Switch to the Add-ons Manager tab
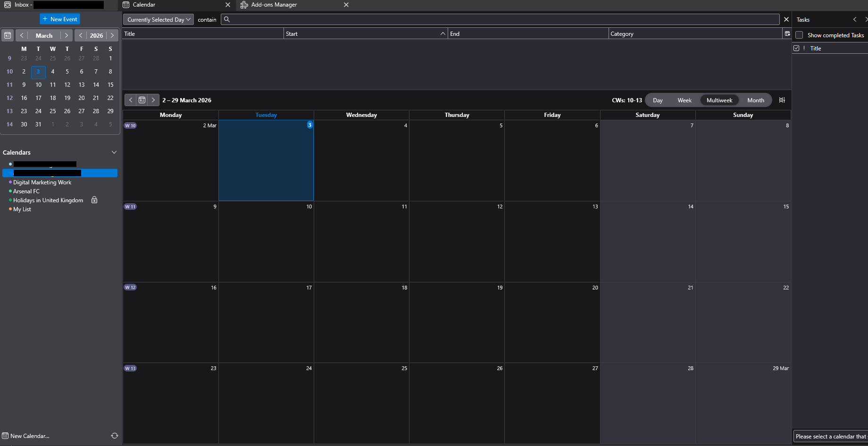Image resolution: width=868 pixels, height=446 pixels. [274, 5]
